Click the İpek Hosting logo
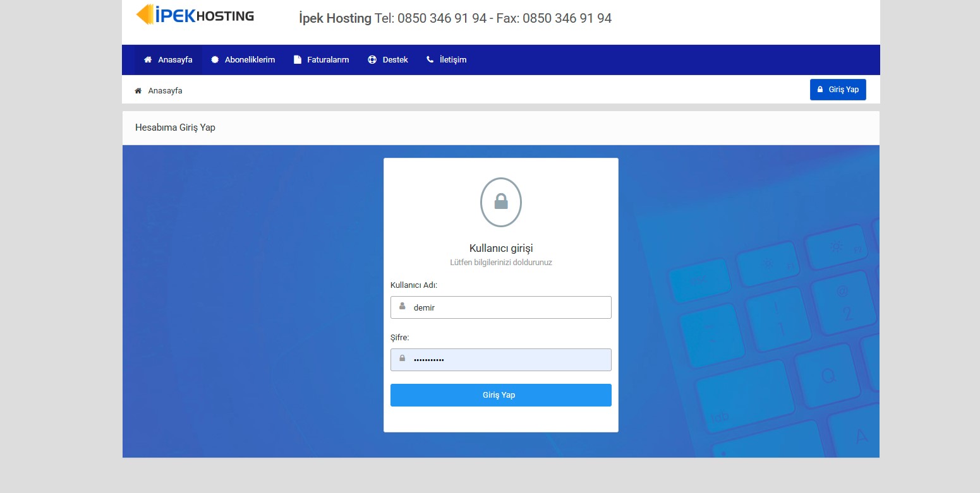This screenshot has height=493, width=980. pyautogui.click(x=195, y=15)
